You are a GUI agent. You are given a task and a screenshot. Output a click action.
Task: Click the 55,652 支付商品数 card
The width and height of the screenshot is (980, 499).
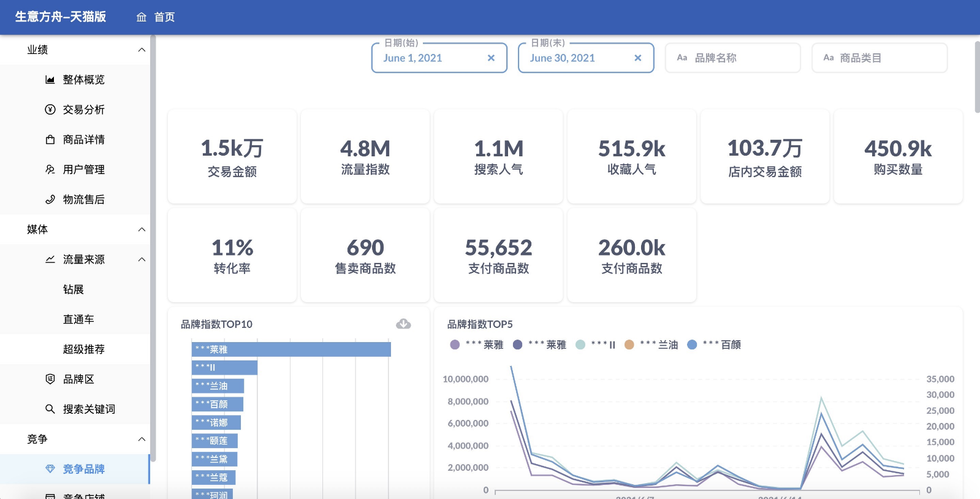point(498,256)
